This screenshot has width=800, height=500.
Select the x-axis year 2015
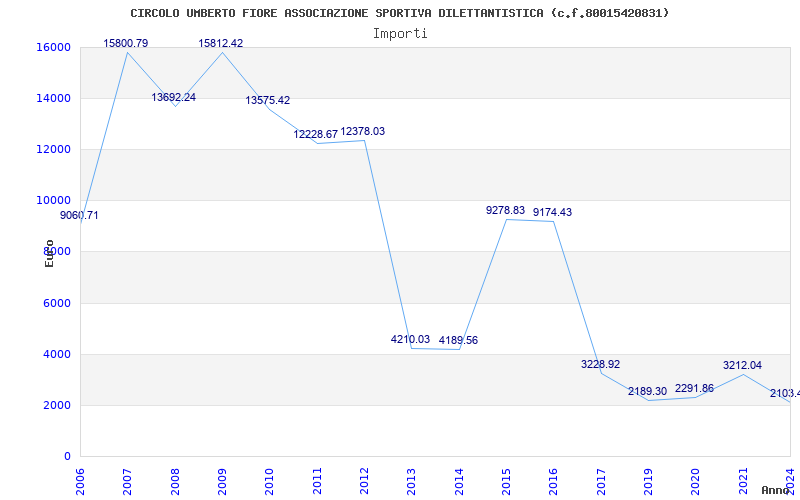pos(507,481)
